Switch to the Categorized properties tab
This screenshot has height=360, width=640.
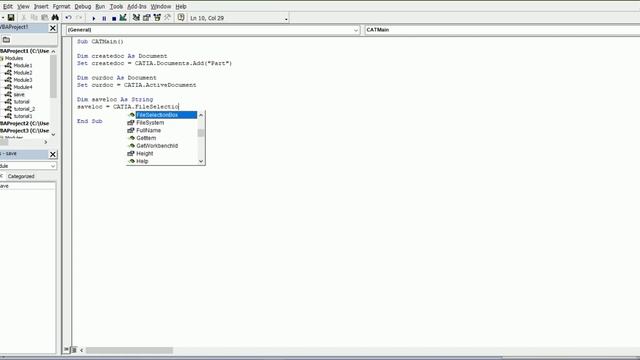tap(21, 176)
